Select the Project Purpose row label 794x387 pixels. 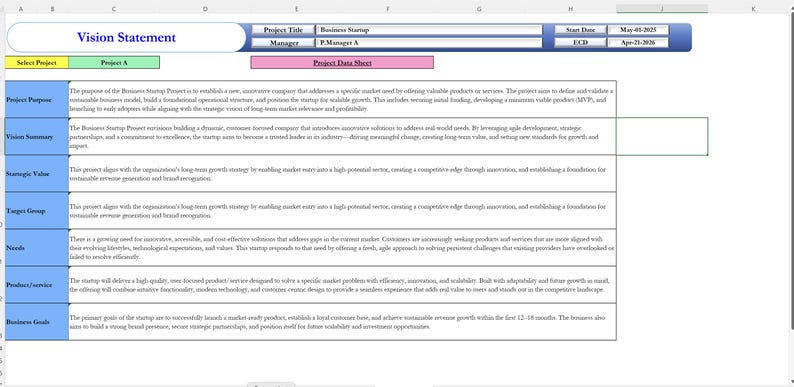point(36,100)
